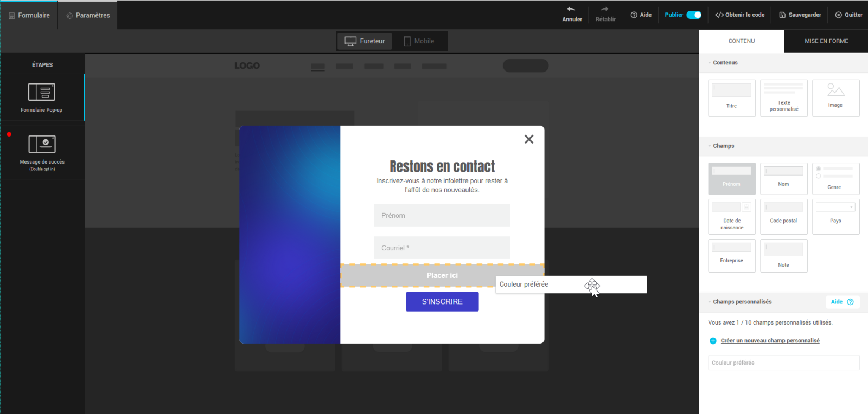Close the pop-up with the X icon
This screenshot has height=414, width=868.
tap(529, 139)
